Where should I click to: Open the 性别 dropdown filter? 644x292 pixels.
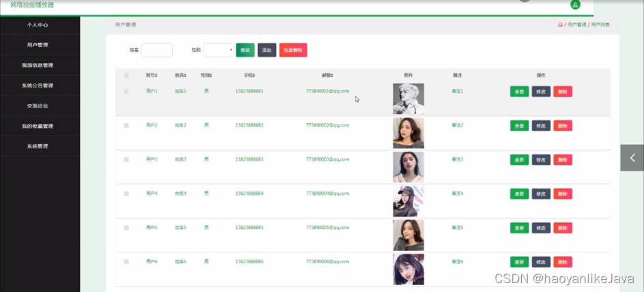tap(219, 50)
